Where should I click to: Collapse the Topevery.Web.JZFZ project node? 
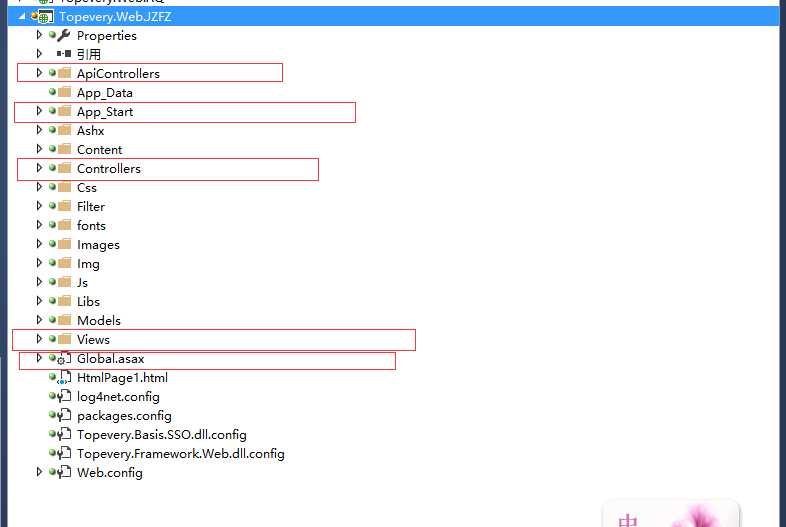pos(22,17)
